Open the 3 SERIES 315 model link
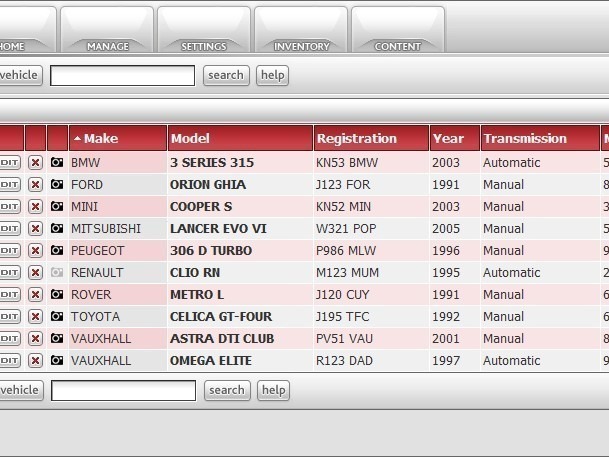609x457 pixels. point(212,162)
